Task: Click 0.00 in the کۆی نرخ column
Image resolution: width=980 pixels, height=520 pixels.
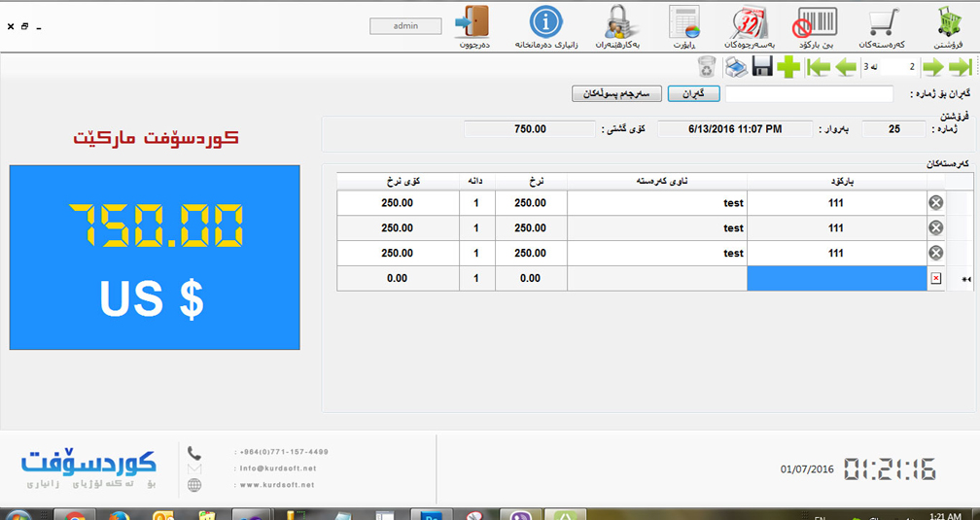Action: tap(398, 278)
